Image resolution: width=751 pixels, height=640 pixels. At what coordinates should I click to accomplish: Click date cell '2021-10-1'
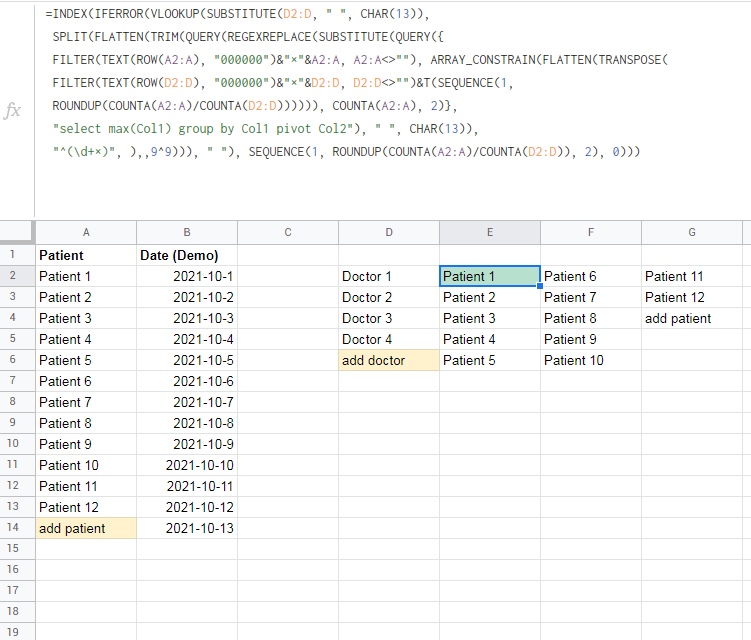tap(187, 276)
